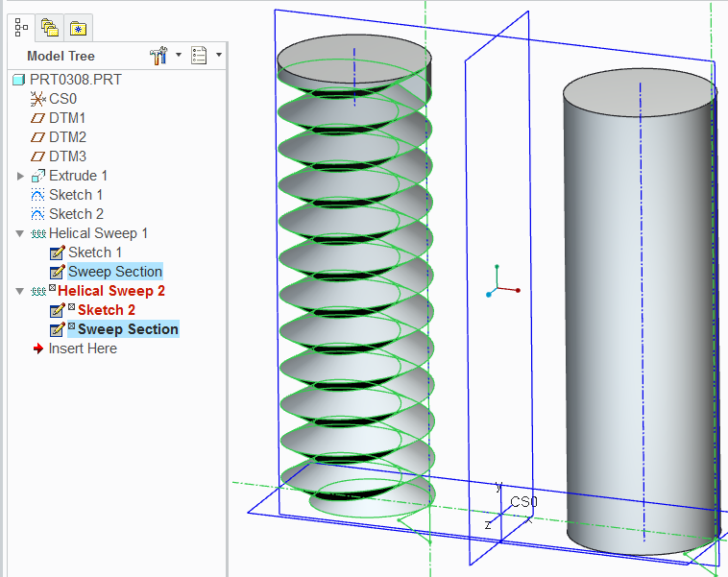Click Sweep Section icon under Helical Sweep 1
This screenshot has width=728, height=577.
(57, 272)
